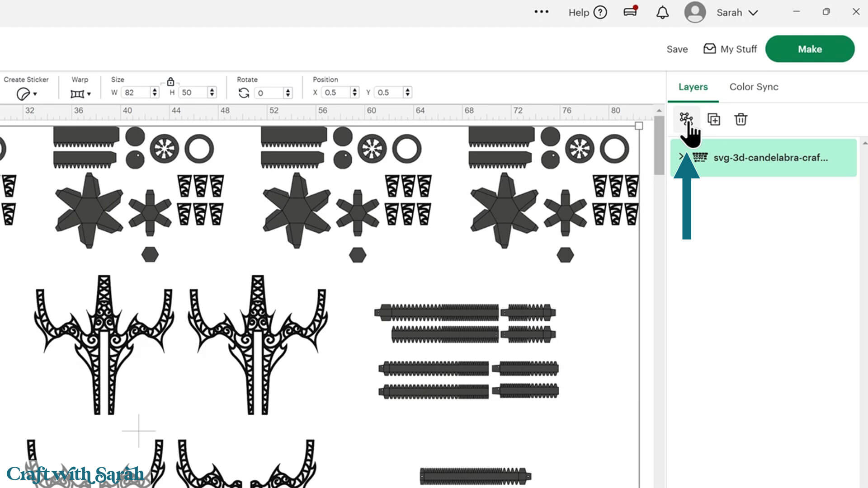The width and height of the screenshot is (868, 488).
Task: Expand the svg-3d-candelabra layer group
Action: coord(681,156)
